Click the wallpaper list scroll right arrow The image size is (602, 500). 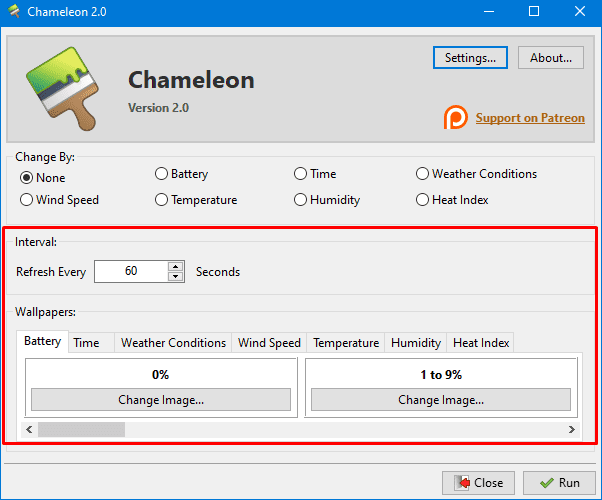click(572, 429)
